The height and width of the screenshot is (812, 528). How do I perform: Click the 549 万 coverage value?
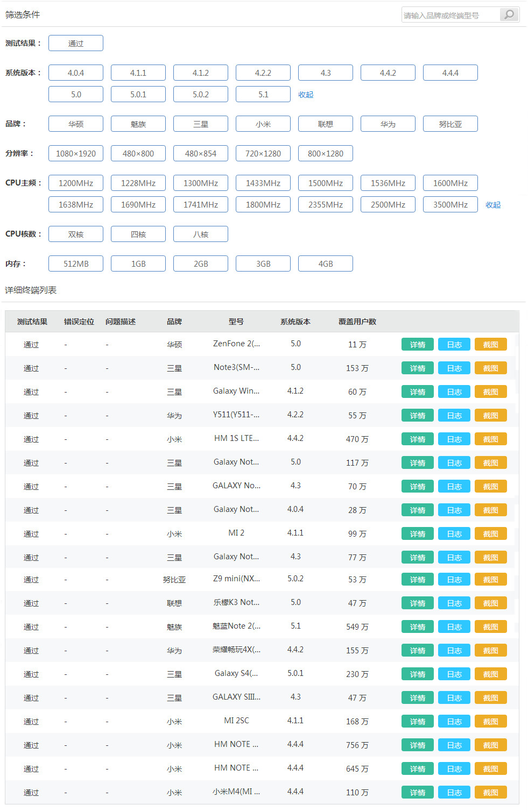click(357, 627)
